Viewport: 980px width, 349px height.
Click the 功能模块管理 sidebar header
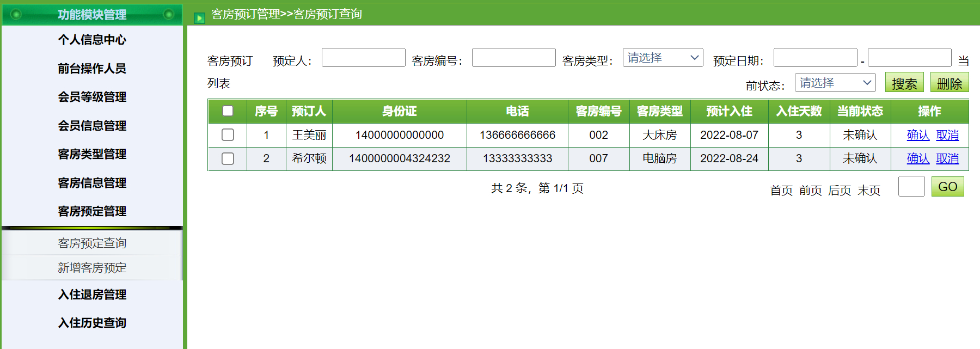coord(92,14)
